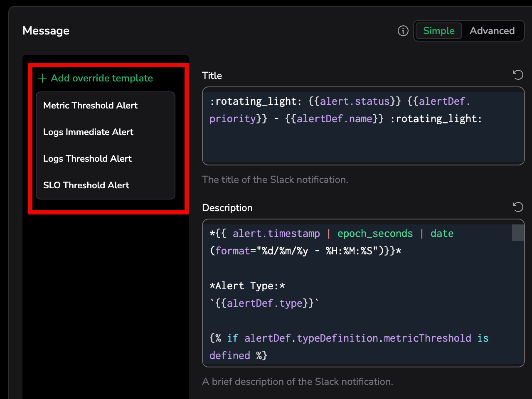Pick Logs Threshold Alert override option

[x=87, y=159]
